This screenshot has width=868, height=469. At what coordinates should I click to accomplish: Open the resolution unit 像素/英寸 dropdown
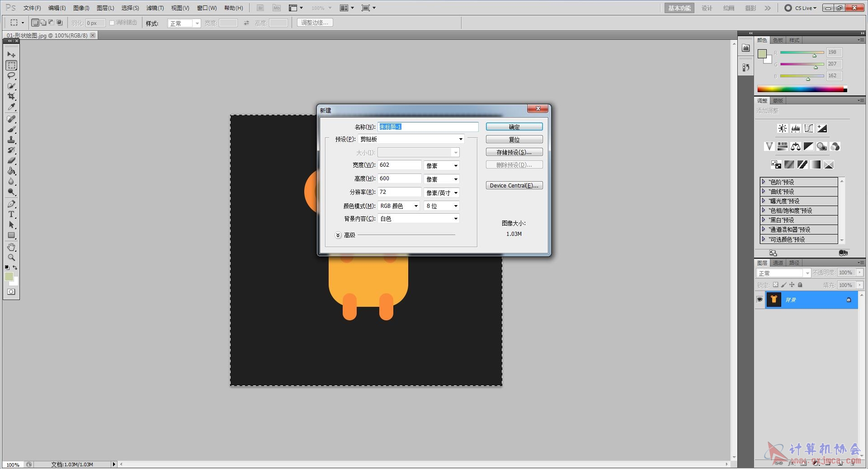pos(442,193)
